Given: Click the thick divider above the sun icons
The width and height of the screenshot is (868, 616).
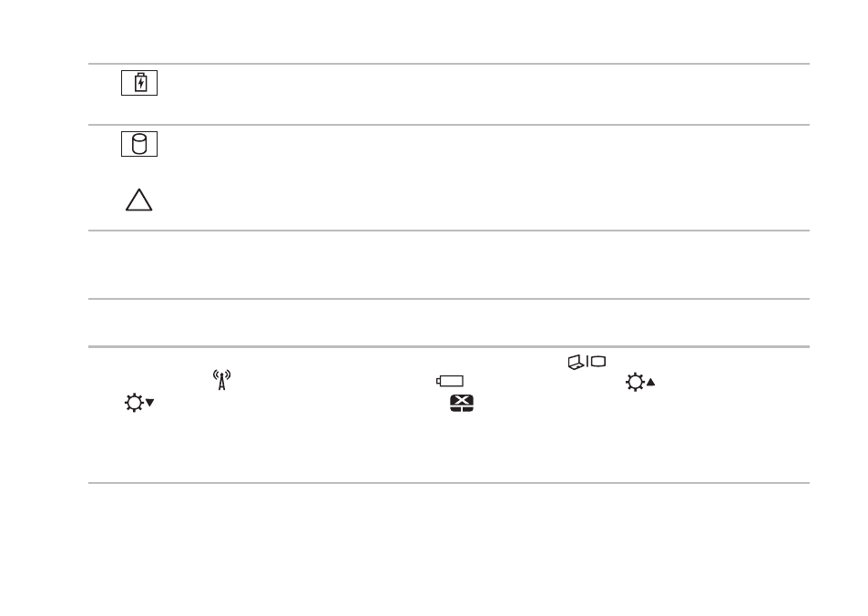Looking at the screenshot, I should [x=449, y=347].
